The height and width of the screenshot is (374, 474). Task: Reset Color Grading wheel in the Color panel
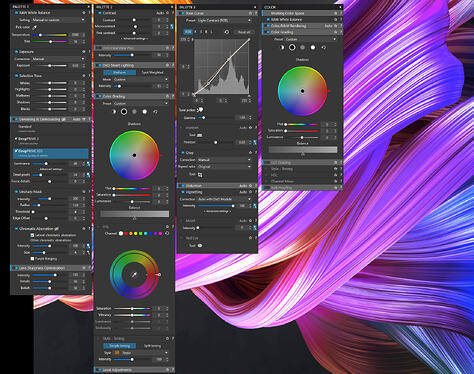(323, 47)
